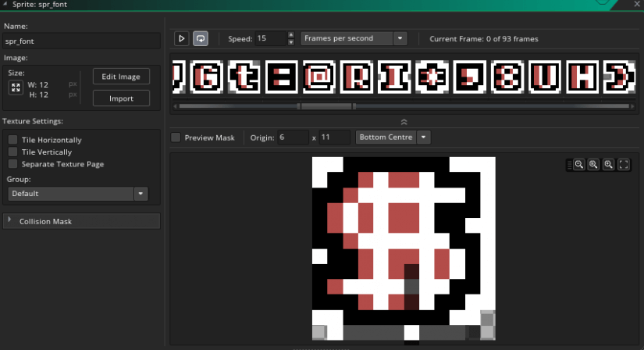This screenshot has height=350, width=644.
Task: Select the 8 frame thumbnail
Action: coord(507,77)
